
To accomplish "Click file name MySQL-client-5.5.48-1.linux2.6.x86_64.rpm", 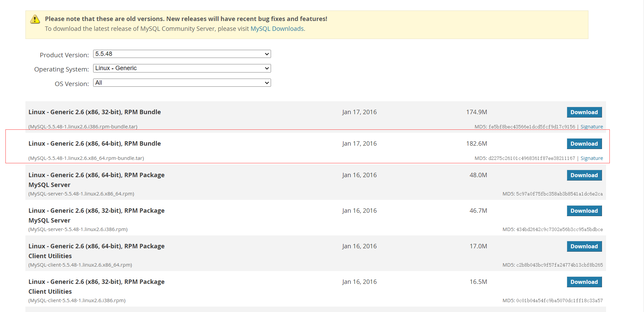I will click(x=80, y=265).
